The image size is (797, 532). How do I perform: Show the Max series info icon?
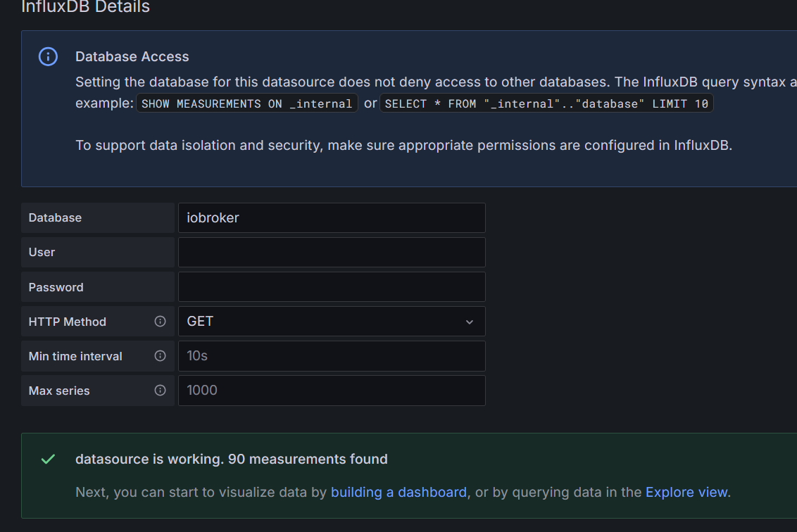pos(160,391)
